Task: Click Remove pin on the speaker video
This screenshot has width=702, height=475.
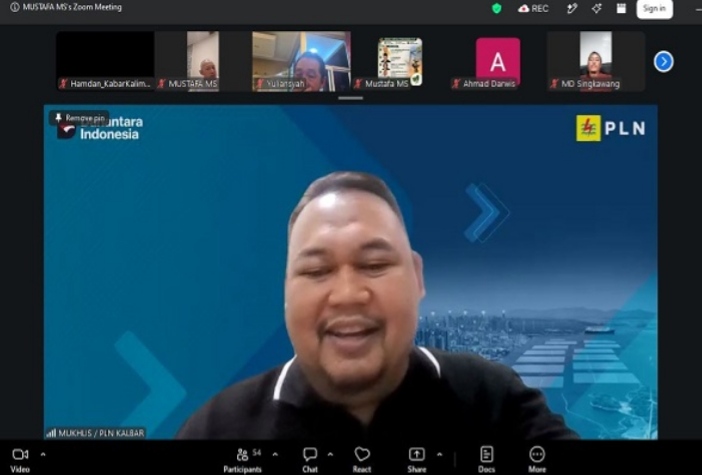Action: click(x=79, y=118)
